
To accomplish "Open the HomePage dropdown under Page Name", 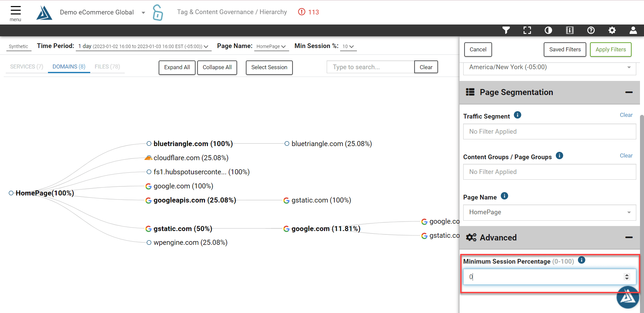I will [629, 212].
